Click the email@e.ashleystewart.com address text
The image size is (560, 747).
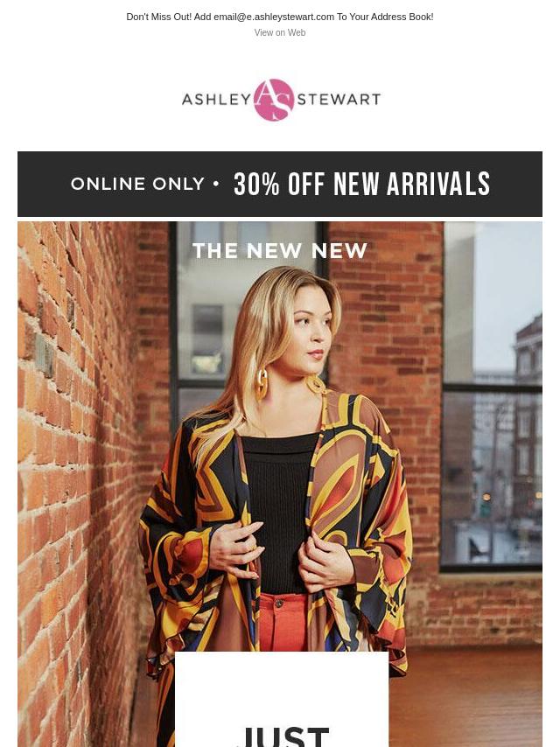tap(274, 17)
